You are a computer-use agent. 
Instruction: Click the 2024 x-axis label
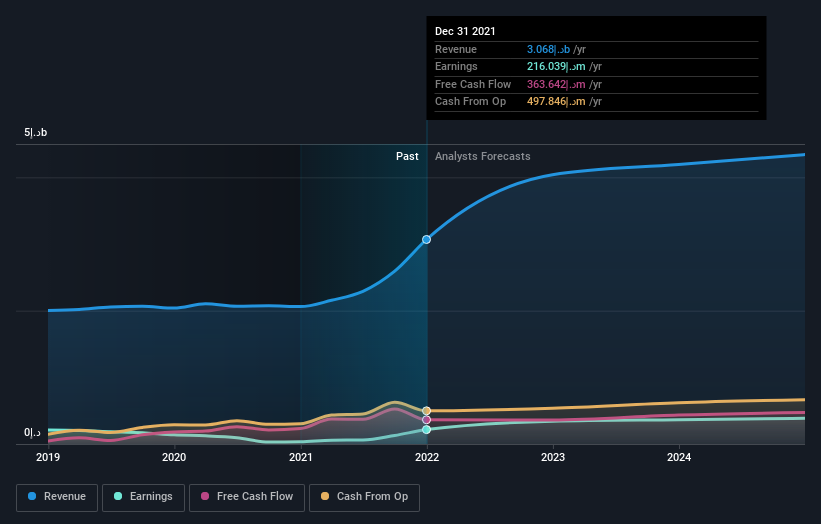pos(679,457)
